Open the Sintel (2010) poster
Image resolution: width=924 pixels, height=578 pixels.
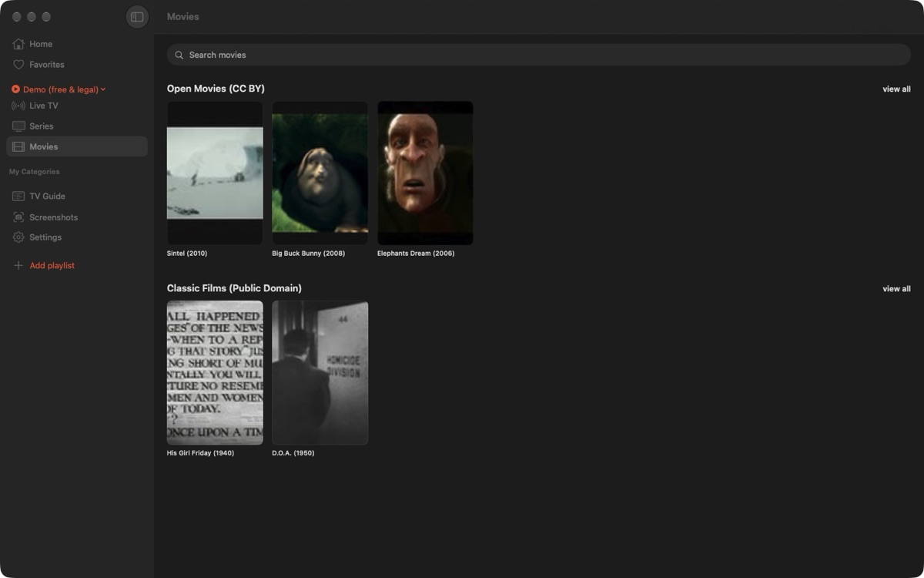[x=215, y=173]
